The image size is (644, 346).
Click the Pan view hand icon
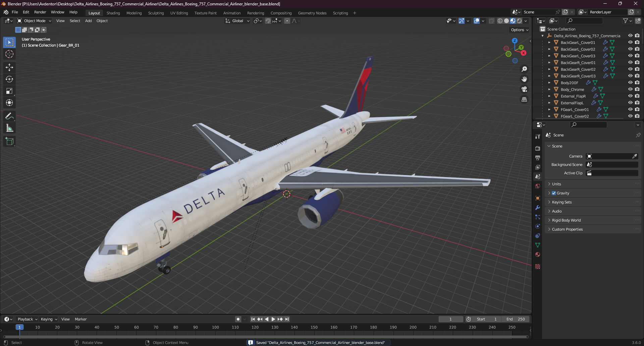point(524,79)
